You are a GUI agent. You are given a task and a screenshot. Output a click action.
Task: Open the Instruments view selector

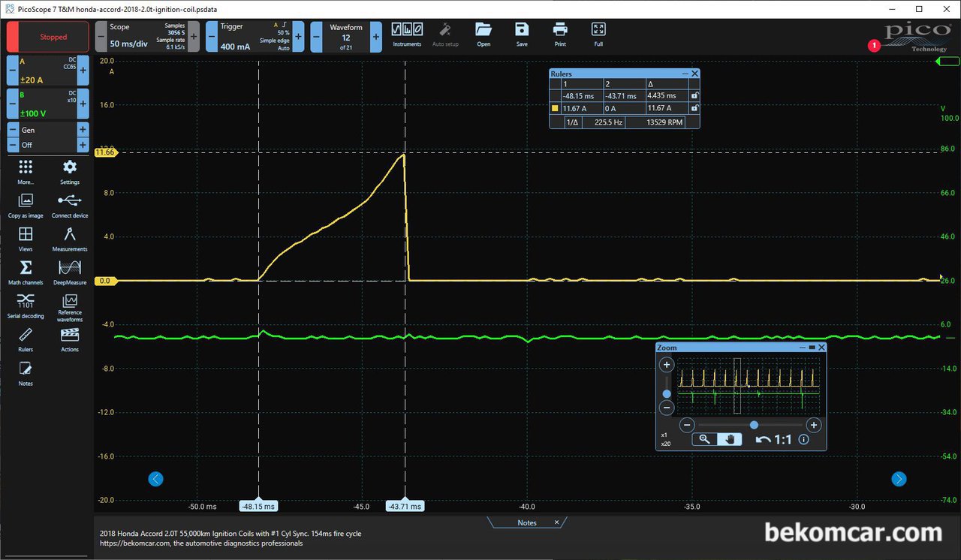click(408, 35)
